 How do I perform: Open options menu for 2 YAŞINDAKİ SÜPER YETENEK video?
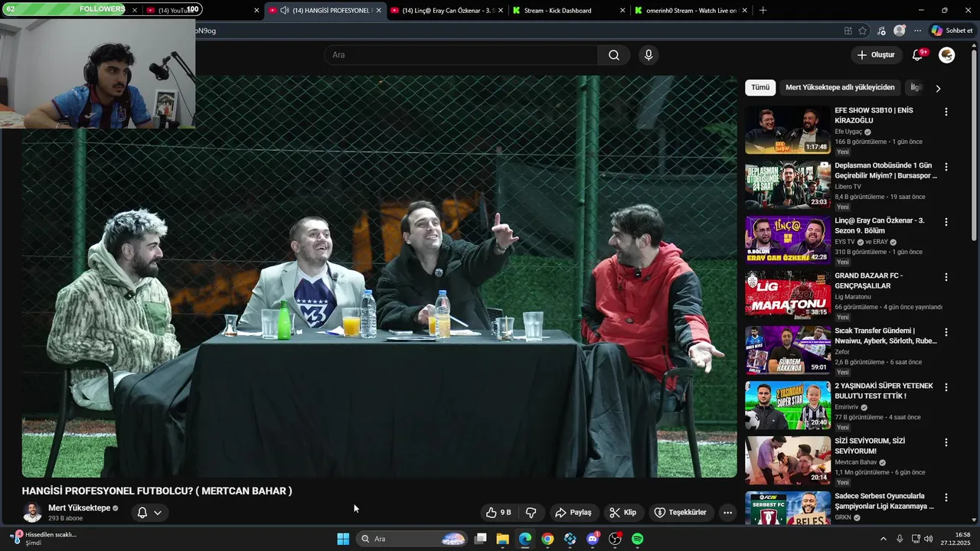[946, 387]
